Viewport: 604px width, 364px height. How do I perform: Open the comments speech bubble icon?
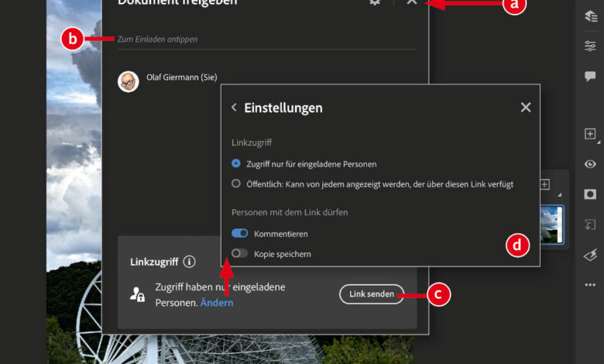[x=590, y=76]
